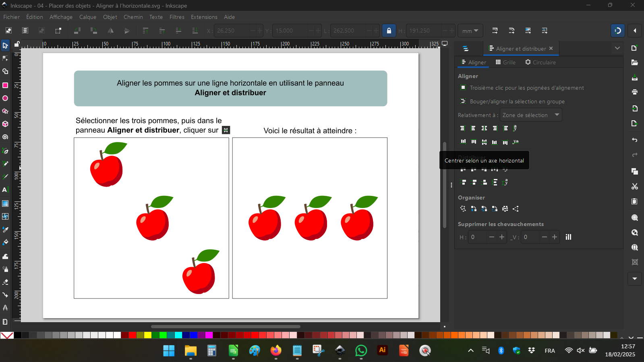
Task: Select the Star and polygon tool
Action: click(5, 111)
